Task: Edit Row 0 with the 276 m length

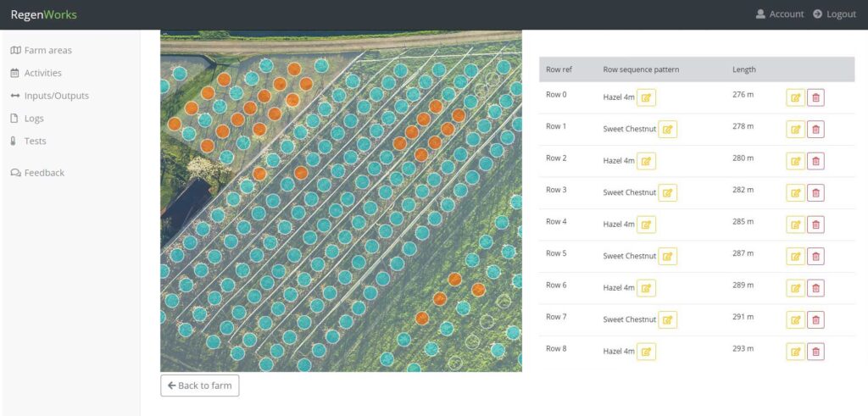Action: click(x=795, y=98)
